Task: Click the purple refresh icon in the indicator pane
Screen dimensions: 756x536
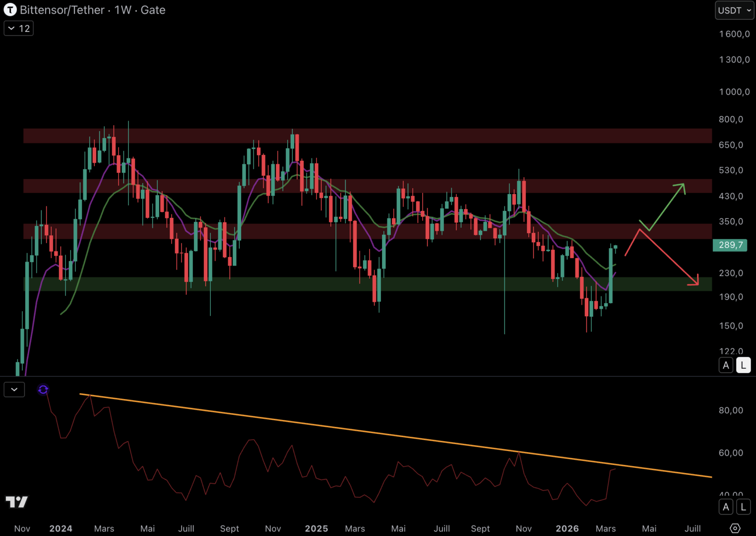Action: [x=43, y=390]
